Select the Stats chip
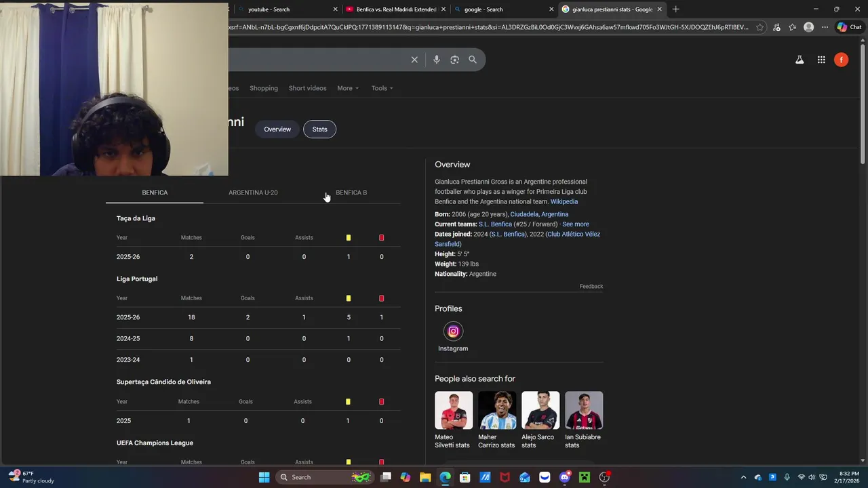This screenshot has height=488, width=868. tap(319, 129)
